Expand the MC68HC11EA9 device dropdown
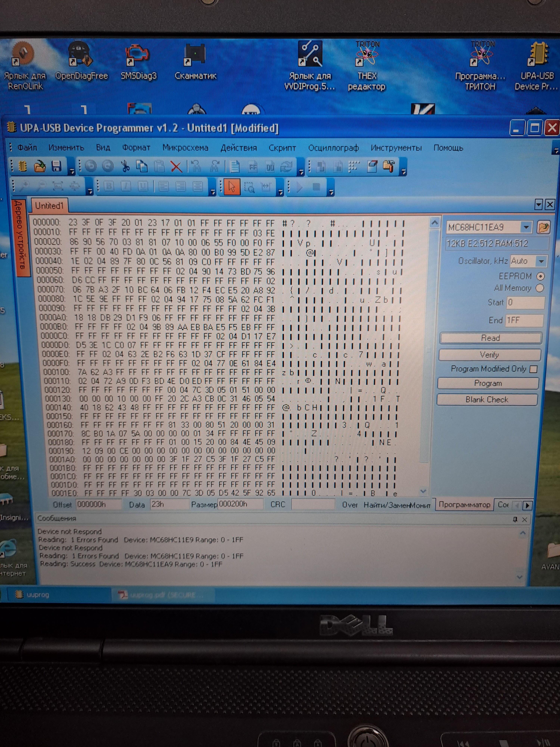 pos(526,227)
